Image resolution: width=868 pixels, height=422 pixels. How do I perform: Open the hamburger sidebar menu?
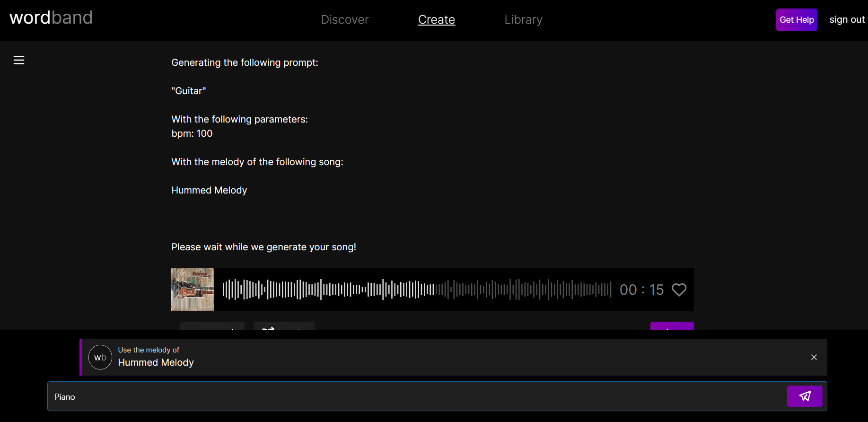tap(19, 60)
